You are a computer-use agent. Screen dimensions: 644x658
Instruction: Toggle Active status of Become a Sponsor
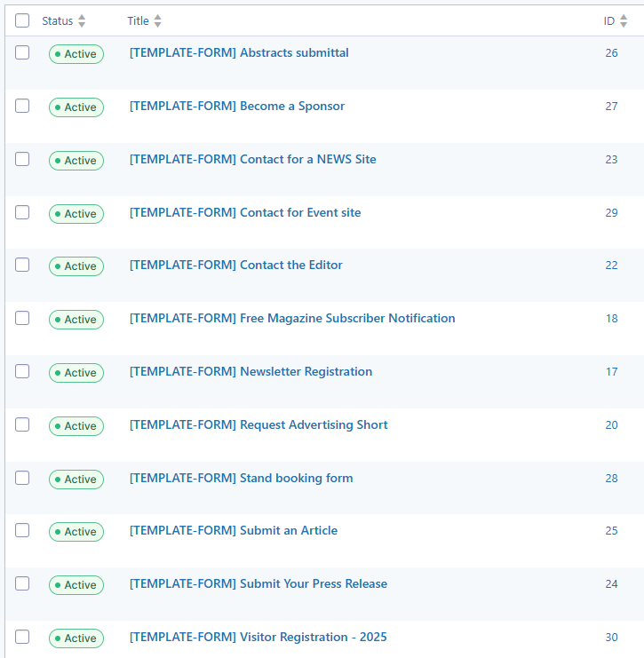pyautogui.click(x=76, y=107)
